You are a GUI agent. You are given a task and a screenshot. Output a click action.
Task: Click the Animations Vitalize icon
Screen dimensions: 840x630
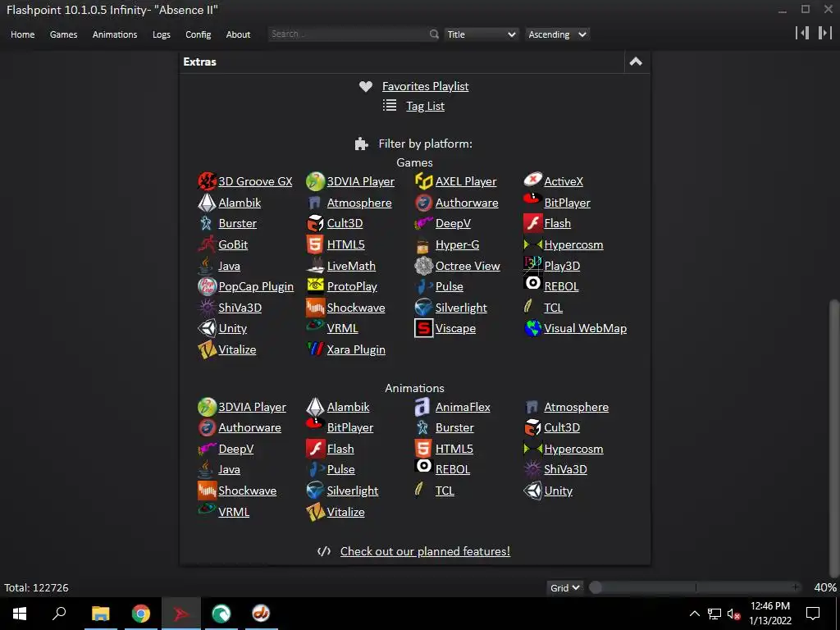(315, 512)
